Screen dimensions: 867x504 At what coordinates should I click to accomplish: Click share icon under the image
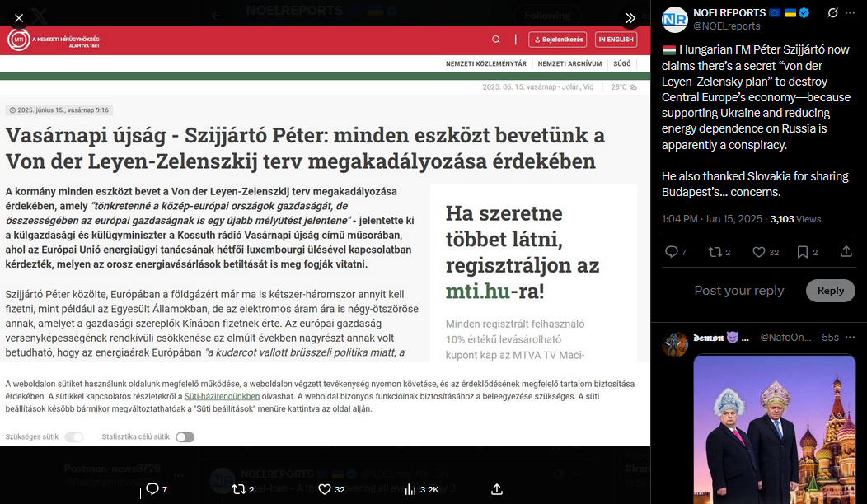tap(496, 489)
